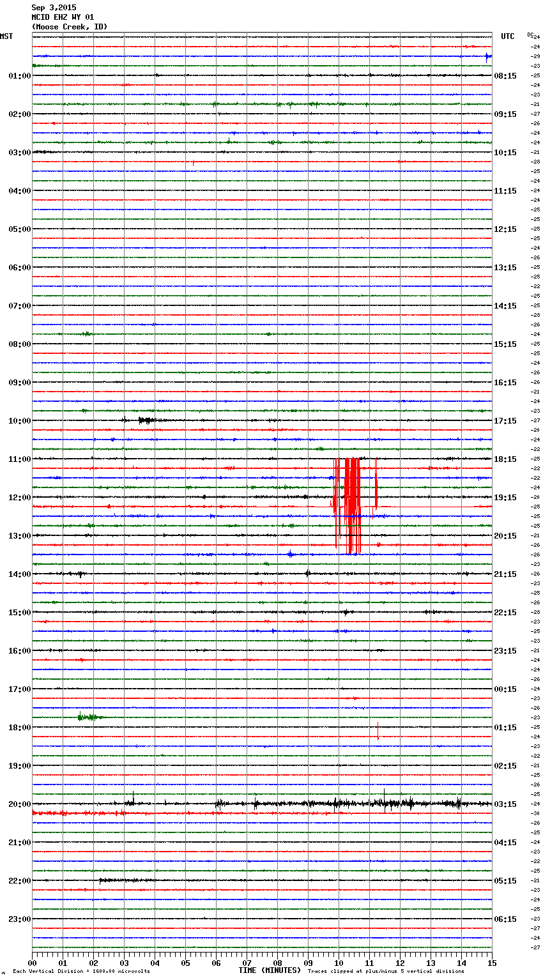Click the UTC time label "13:15"
The height and width of the screenshot is (980, 543).
click(505, 268)
